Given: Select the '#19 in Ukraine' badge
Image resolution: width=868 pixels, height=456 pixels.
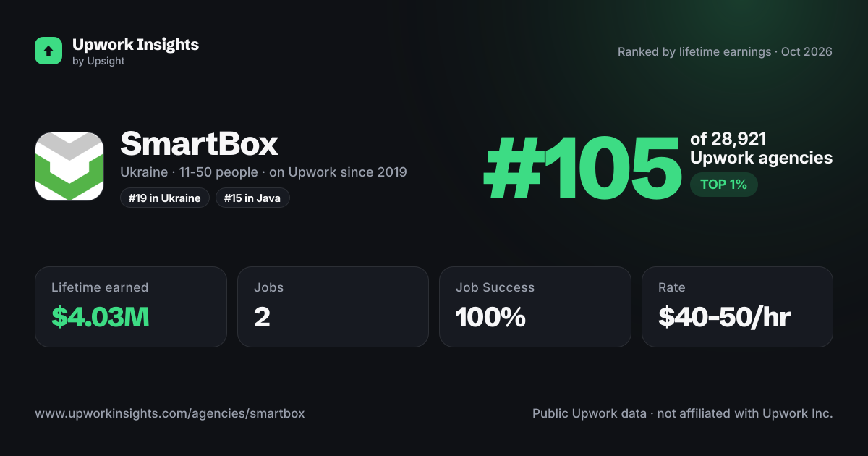Looking at the screenshot, I should [x=165, y=198].
